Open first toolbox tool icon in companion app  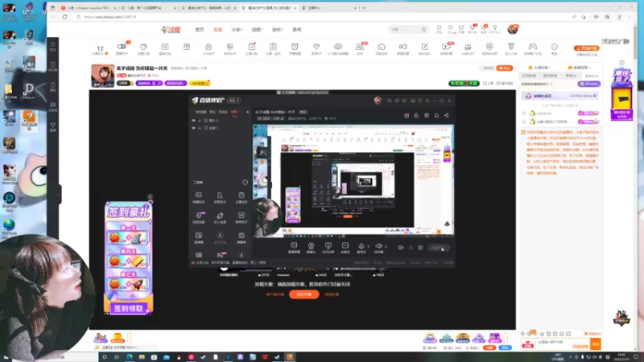(x=198, y=195)
